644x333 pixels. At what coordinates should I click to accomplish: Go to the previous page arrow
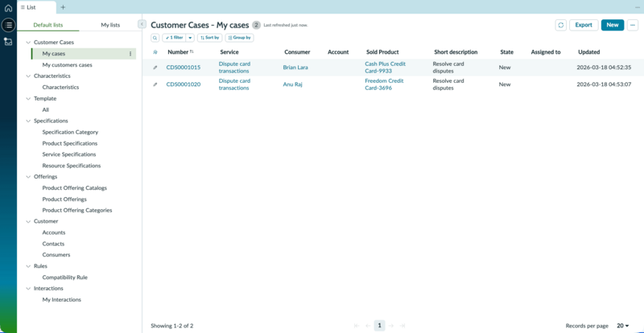click(368, 326)
